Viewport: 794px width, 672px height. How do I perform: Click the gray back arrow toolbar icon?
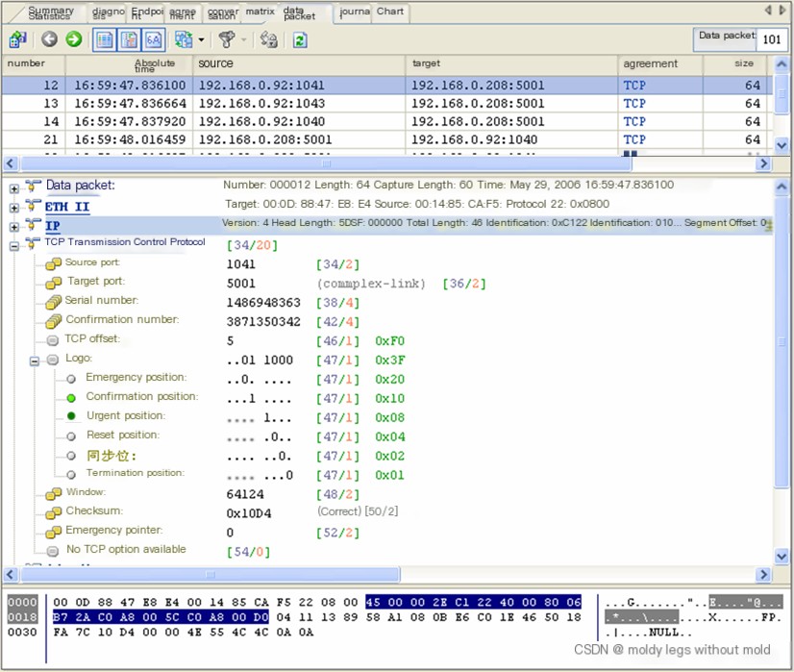(49, 39)
